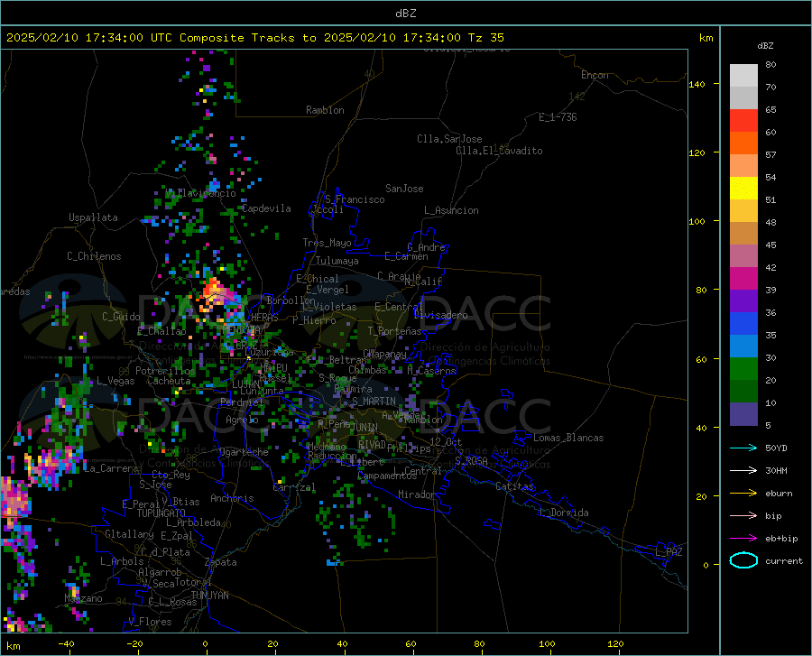
Task: Pick the slate purple swatch above 5
Action: [x=743, y=414]
